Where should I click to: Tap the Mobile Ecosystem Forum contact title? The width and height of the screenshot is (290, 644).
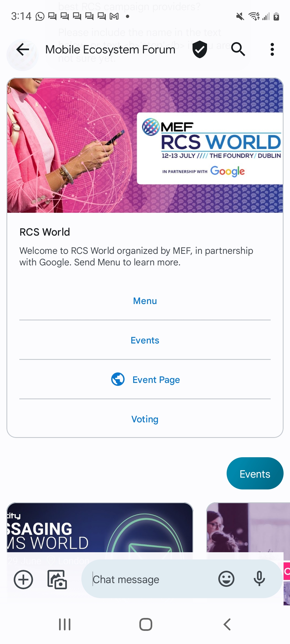tap(110, 49)
